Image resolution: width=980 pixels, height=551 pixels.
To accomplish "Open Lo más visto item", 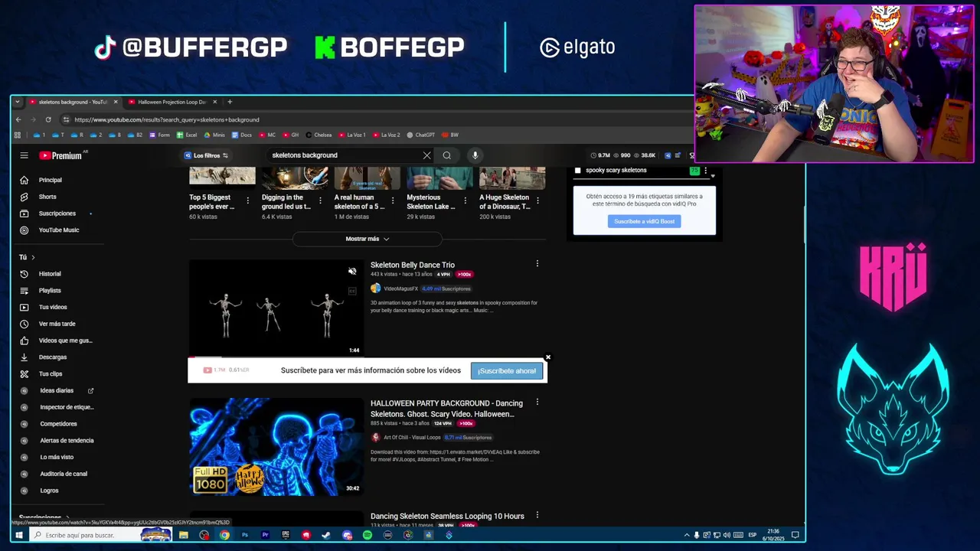I will [x=57, y=457].
